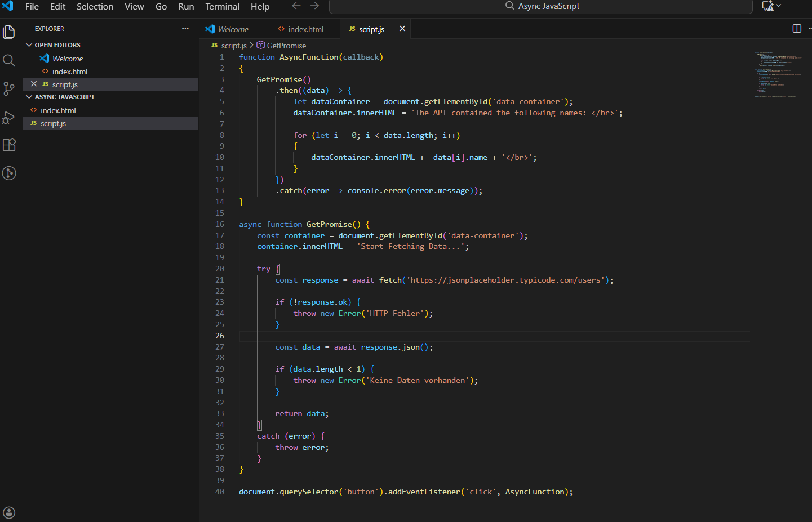Viewport: 812px width, 522px height.
Task: Open the Remote Explorer icon
Action: click(x=9, y=173)
